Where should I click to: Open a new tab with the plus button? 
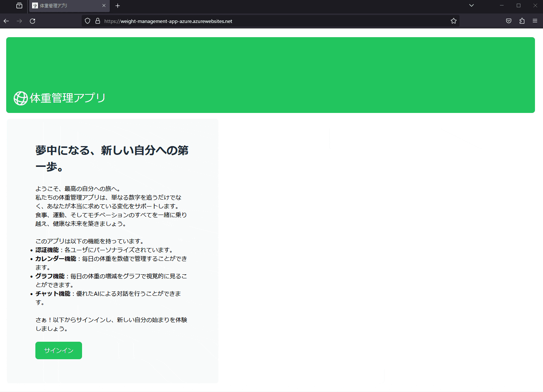click(117, 6)
